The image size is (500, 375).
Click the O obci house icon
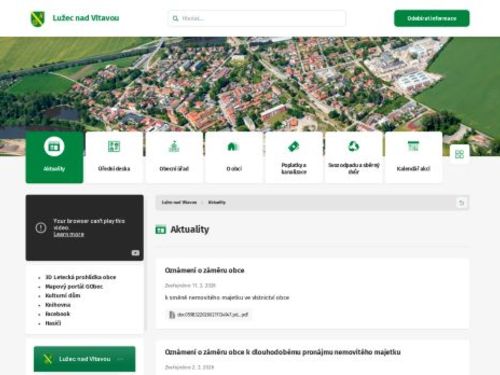coord(234,146)
